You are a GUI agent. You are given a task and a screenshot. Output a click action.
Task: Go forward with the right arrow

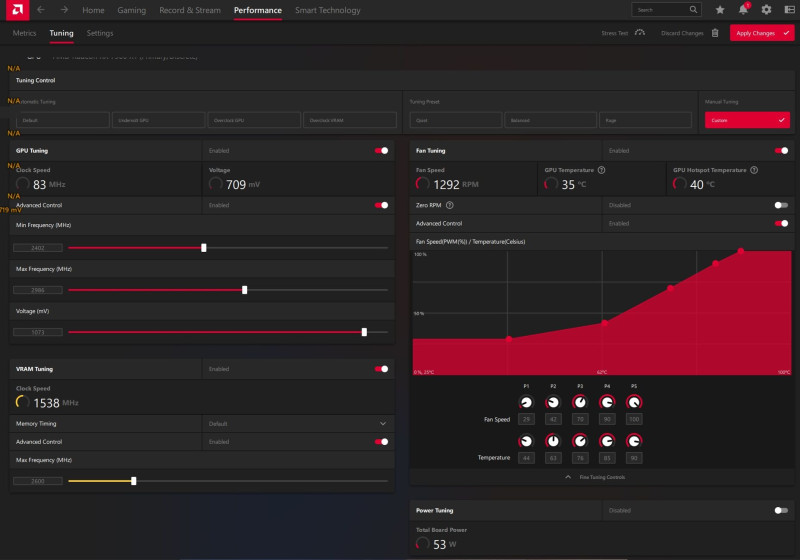64,10
